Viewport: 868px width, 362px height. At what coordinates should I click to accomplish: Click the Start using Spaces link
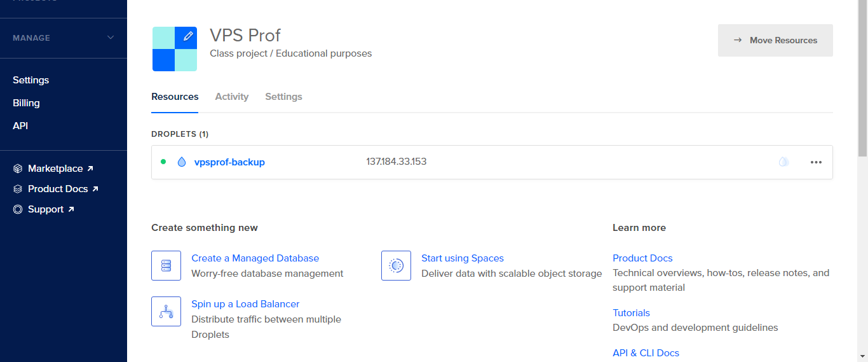point(463,258)
